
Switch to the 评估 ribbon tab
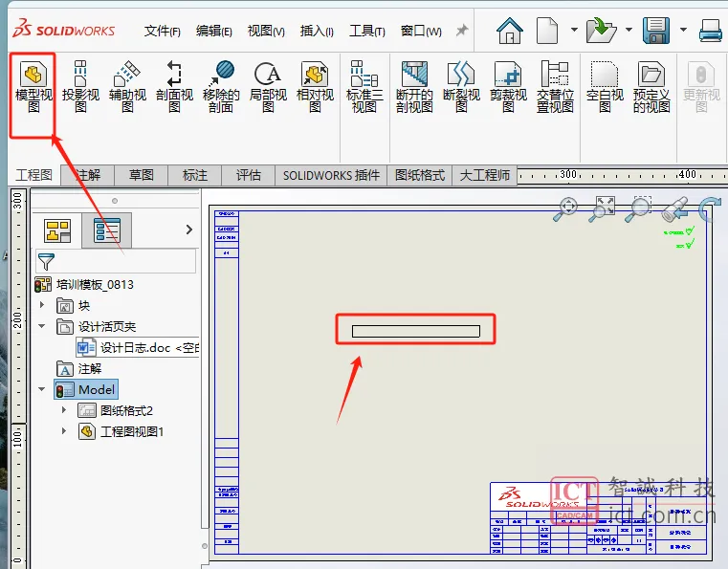(x=249, y=175)
